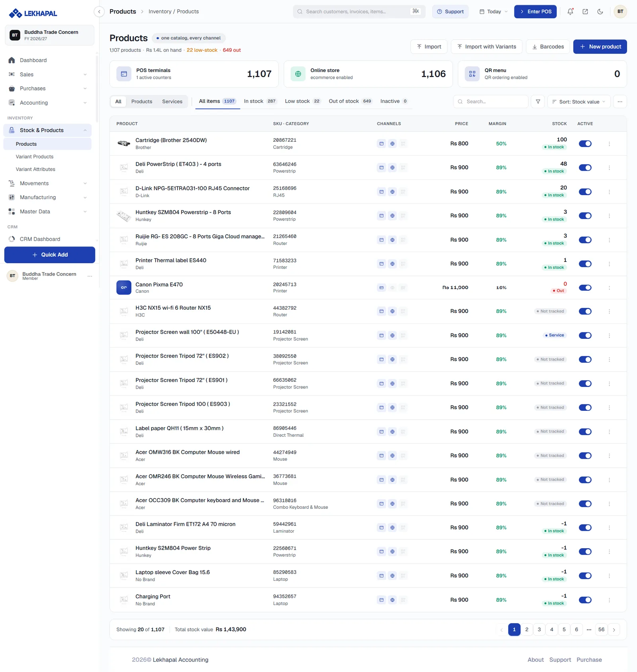
Task: Click the Canon Pixma E470 product thumbnail
Action: tap(124, 288)
